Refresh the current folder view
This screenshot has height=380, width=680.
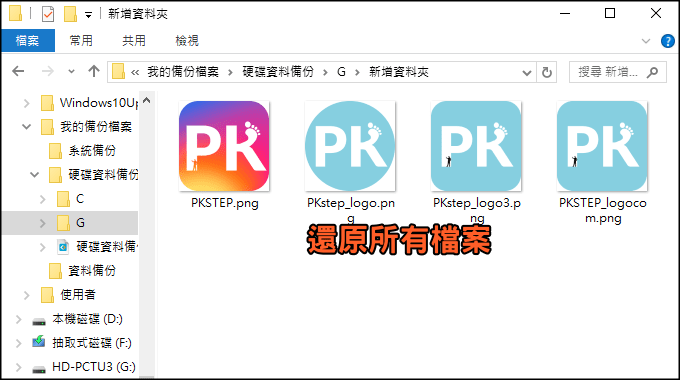tap(547, 72)
